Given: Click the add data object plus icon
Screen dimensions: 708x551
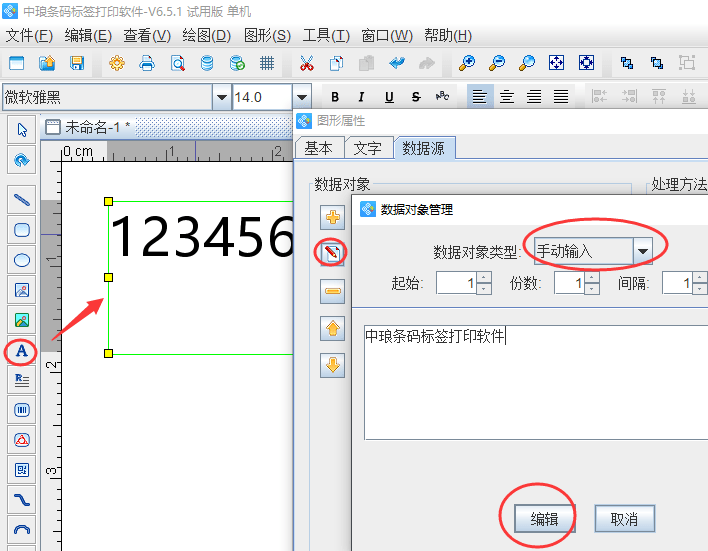Looking at the screenshot, I should [x=333, y=216].
